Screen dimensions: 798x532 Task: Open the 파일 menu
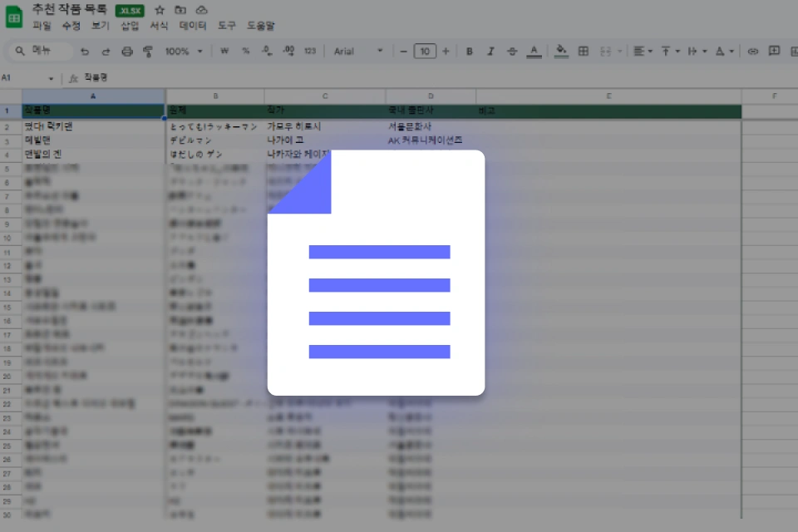pos(42,26)
